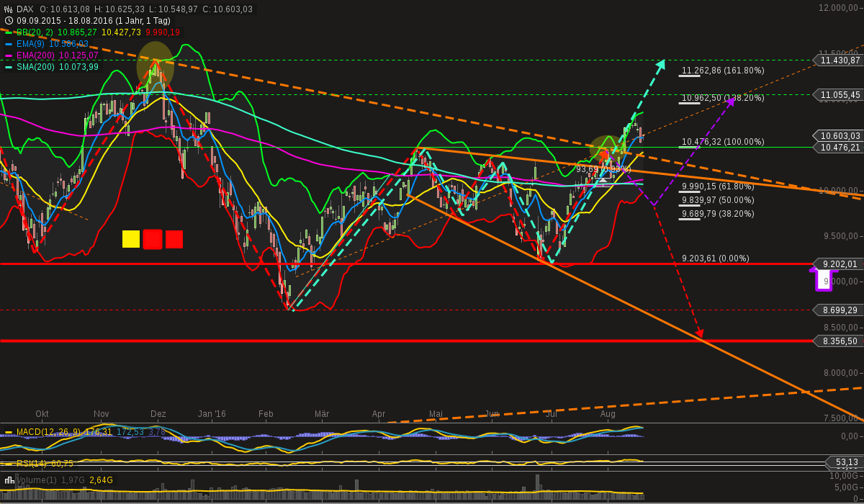
Task: Click the SMA(200) indicator label
Action: [35, 67]
